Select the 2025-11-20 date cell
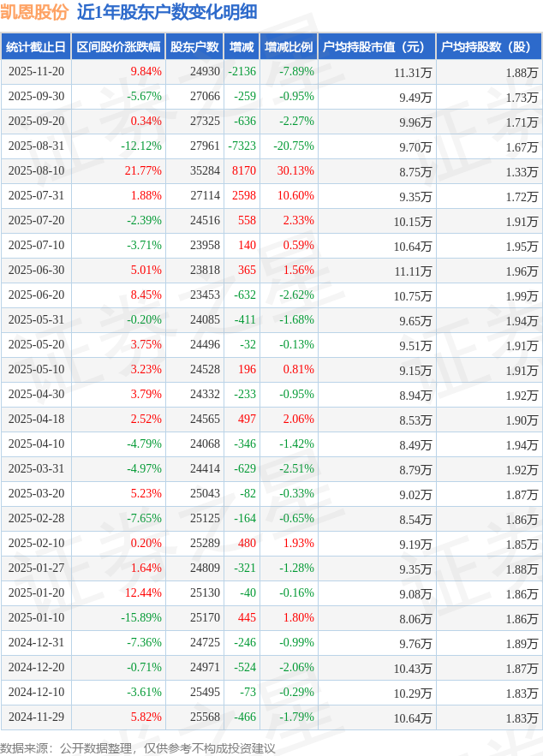This screenshot has height=756, width=543. (x=36, y=72)
